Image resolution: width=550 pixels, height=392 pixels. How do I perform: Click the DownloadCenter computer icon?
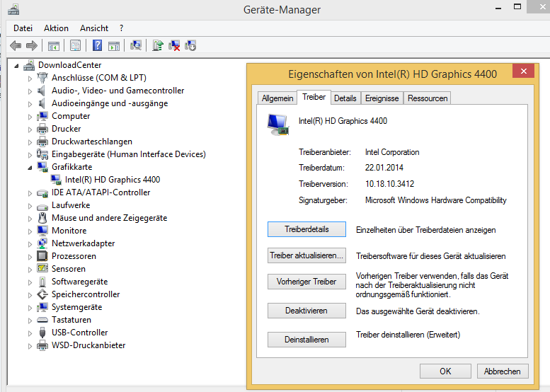(x=29, y=65)
